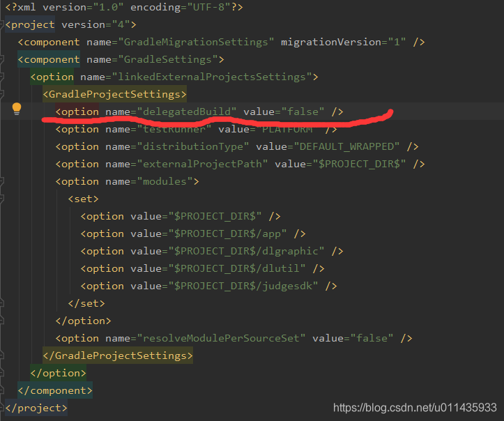Click the resolveModulePerSourceSet option name
Screen dimensions: 504x421
click(221, 338)
